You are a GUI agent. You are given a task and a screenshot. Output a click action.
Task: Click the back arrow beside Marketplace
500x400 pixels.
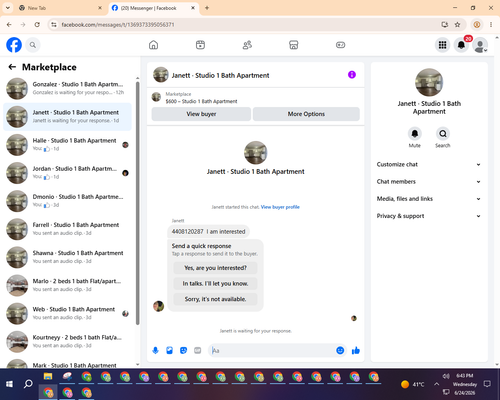tap(12, 67)
